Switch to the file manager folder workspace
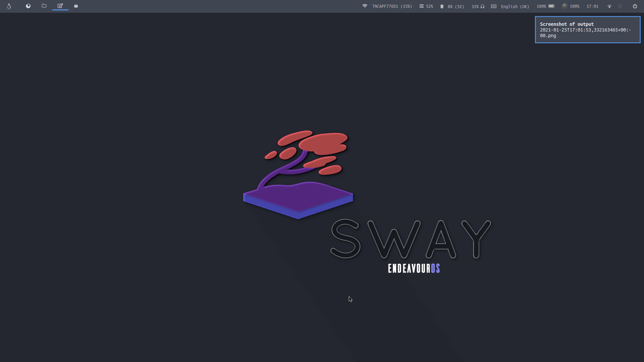The height and width of the screenshot is (362, 644). tap(44, 6)
